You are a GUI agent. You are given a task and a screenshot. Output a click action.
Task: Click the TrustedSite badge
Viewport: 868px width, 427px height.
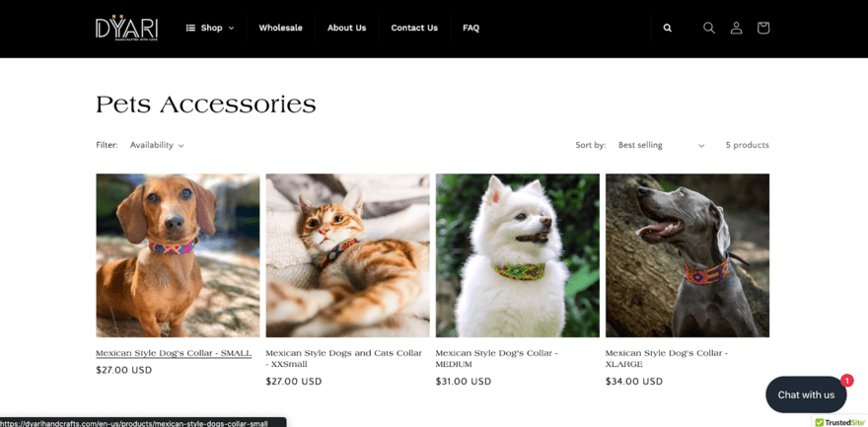tap(840, 422)
